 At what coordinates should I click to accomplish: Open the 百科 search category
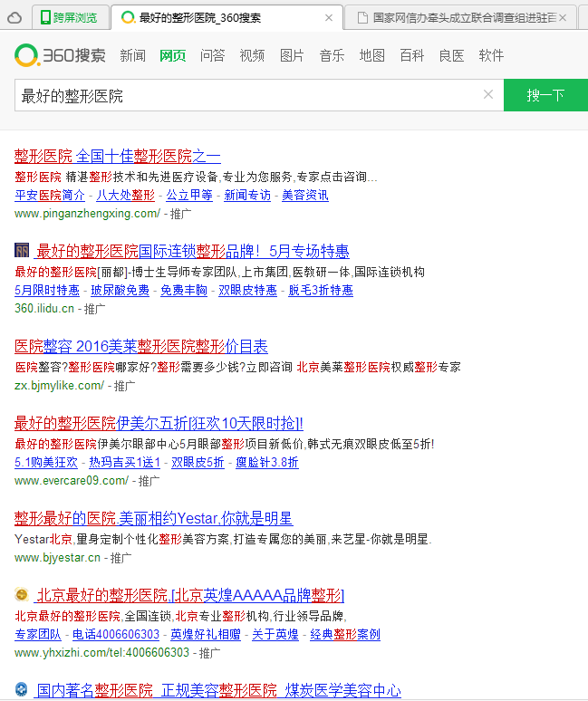[x=412, y=55]
